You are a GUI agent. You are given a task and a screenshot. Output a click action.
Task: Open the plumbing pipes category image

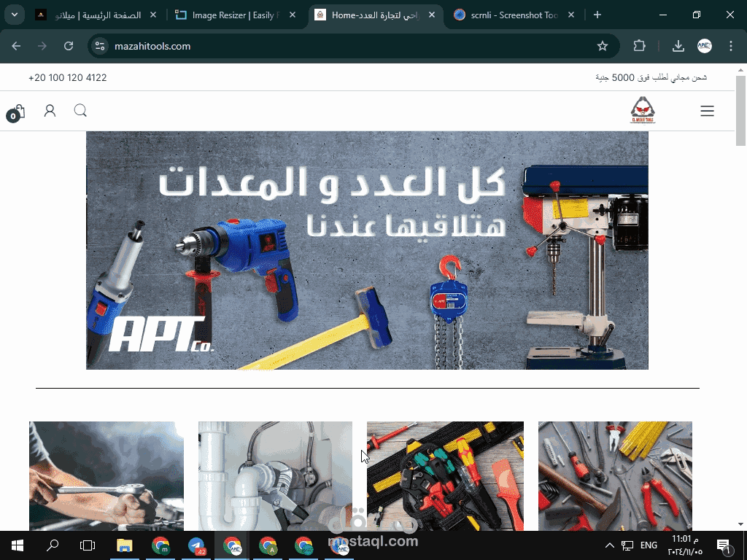pos(275,475)
